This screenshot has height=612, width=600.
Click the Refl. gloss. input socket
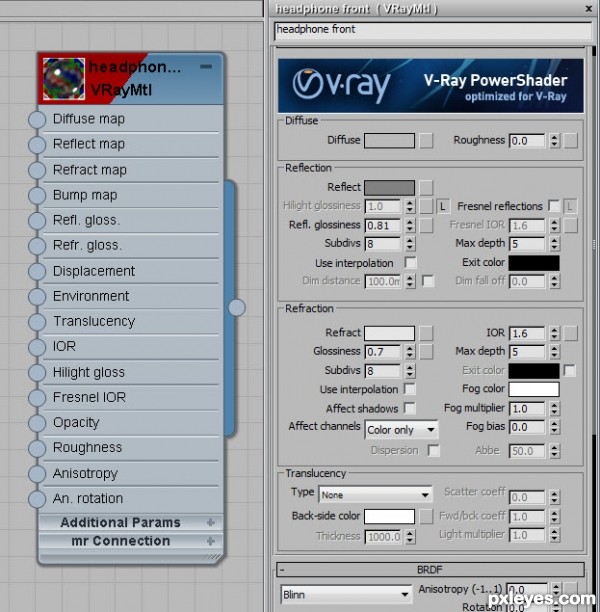[x=37, y=221]
